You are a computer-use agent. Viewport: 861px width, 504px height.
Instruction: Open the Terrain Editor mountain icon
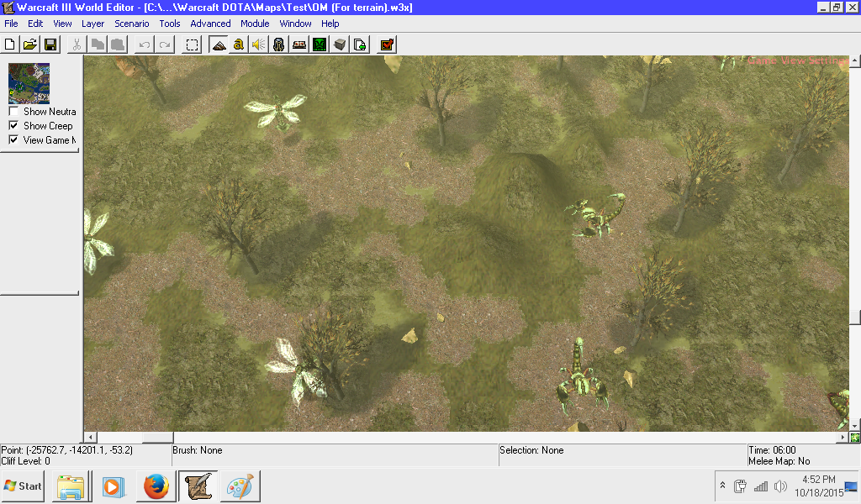[x=219, y=45]
